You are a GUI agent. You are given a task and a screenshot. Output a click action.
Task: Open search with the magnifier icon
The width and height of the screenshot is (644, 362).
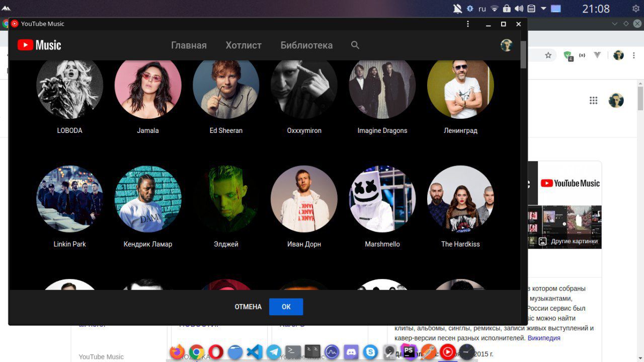pos(355,45)
